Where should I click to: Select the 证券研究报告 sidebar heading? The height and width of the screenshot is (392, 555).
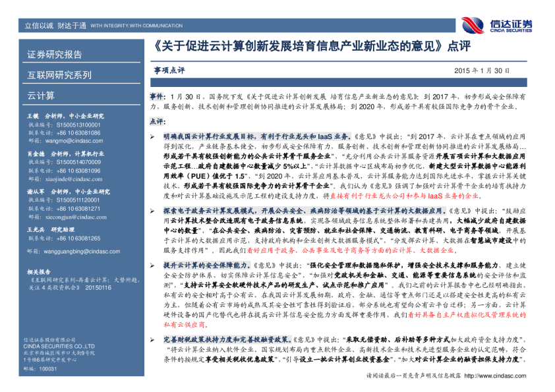point(55,55)
